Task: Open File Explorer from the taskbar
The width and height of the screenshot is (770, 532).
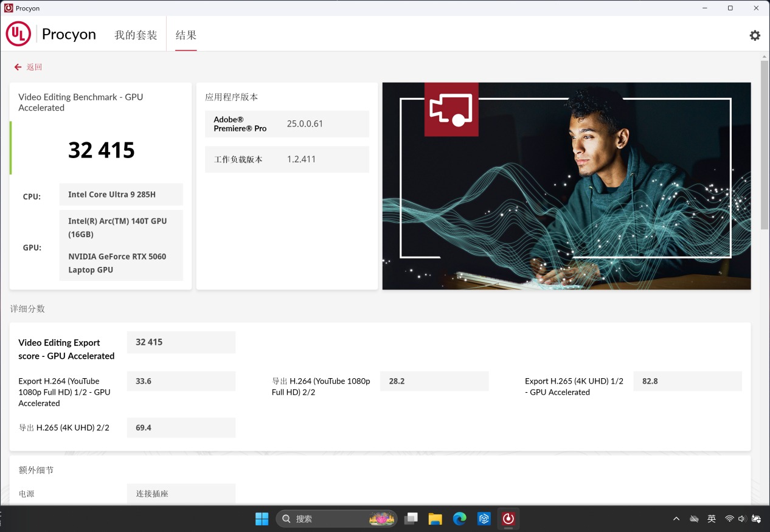Action: [x=435, y=519]
